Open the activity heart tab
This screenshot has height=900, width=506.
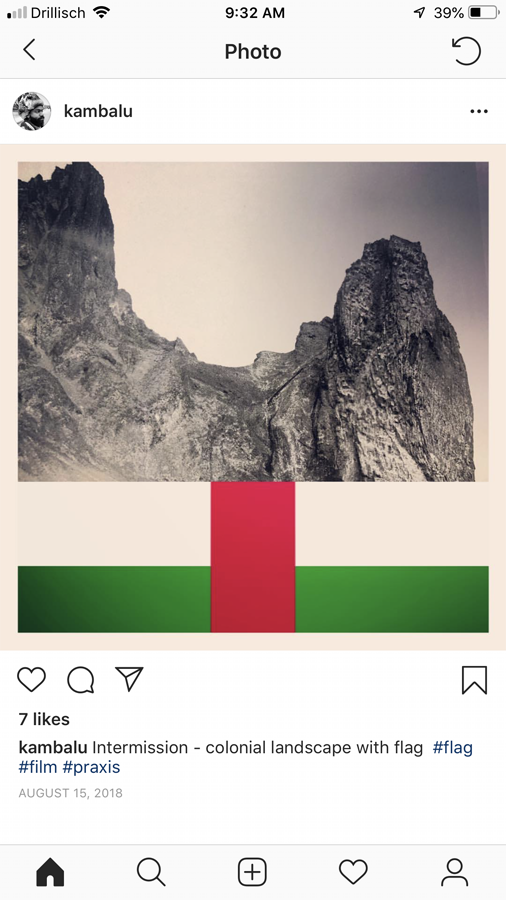(x=353, y=872)
